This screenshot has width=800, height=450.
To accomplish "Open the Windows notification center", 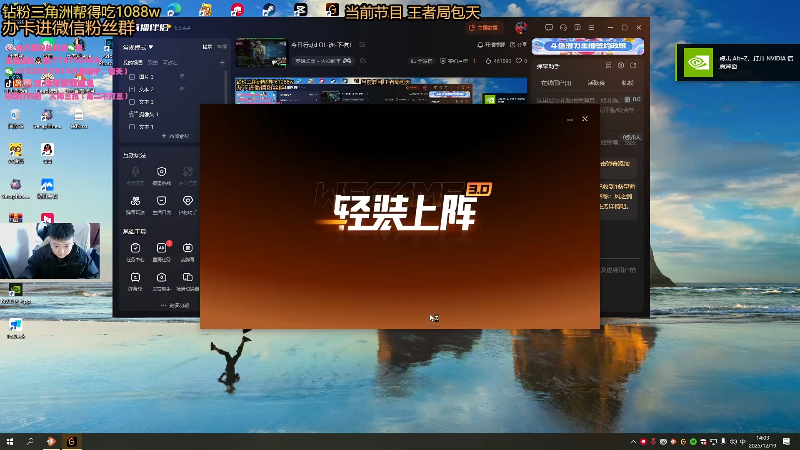I will [x=786, y=441].
